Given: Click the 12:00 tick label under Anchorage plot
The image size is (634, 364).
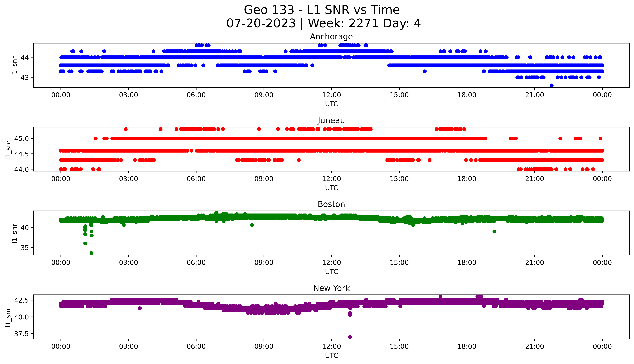Looking at the screenshot, I should click(331, 95).
